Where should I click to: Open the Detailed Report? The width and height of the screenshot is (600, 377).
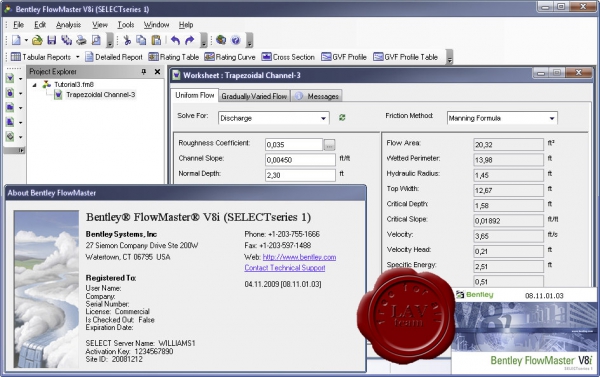(114, 57)
